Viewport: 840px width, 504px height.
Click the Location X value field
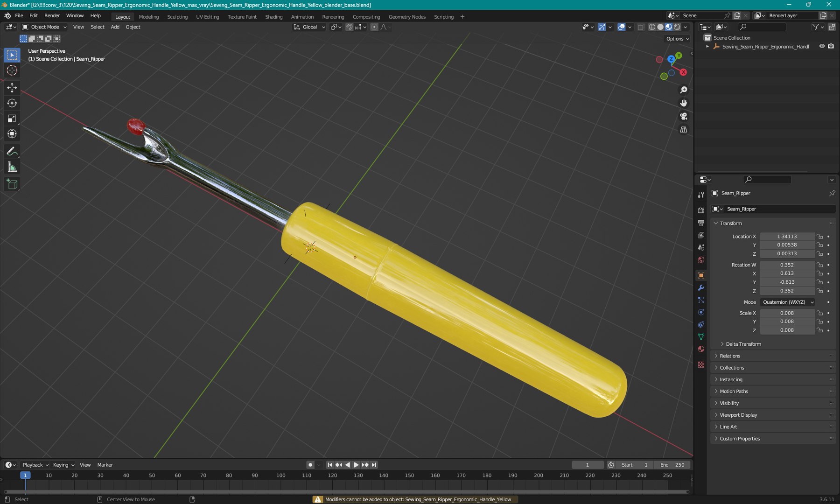pyautogui.click(x=787, y=237)
